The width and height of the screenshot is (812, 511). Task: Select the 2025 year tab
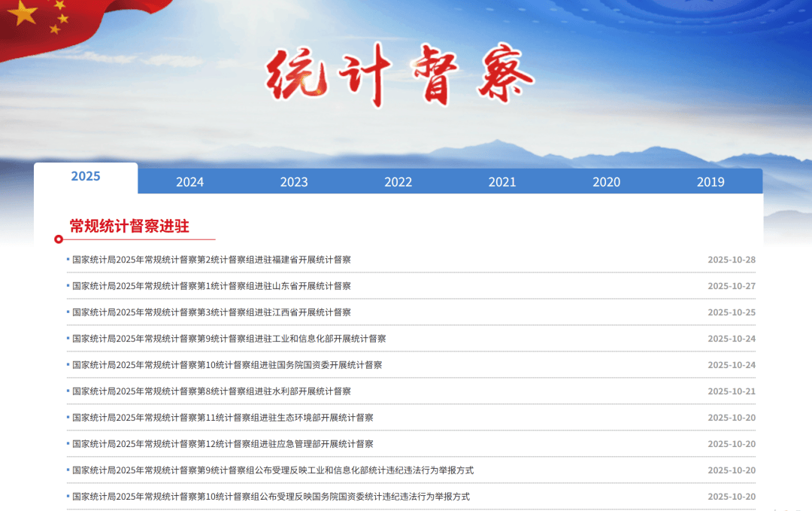click(86, 177)
